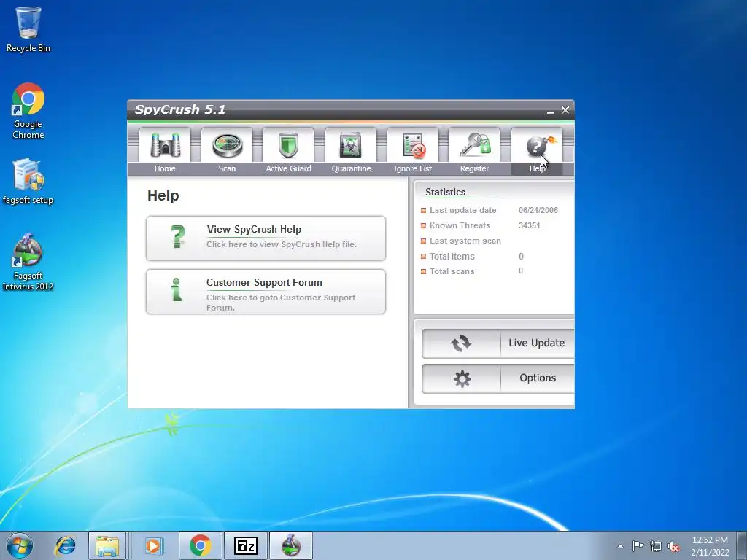Open View SpyCrush Help
The height and width of the screenshot is (560, 747).
tap(266, 238)
